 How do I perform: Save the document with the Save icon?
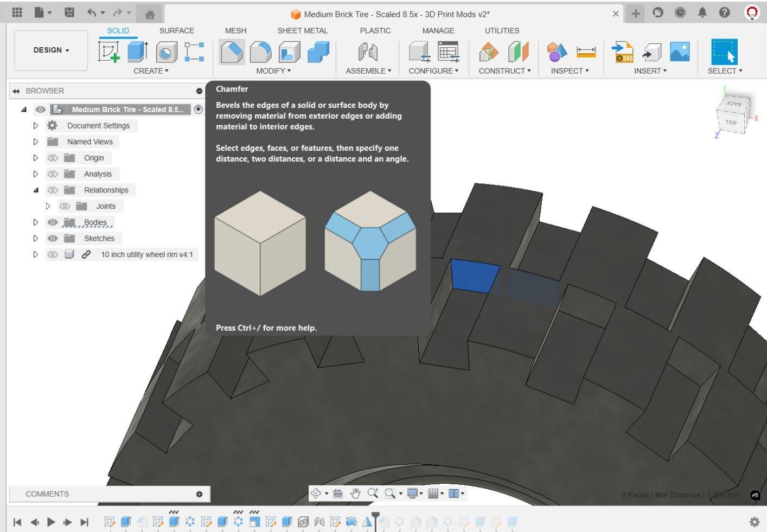69,12
